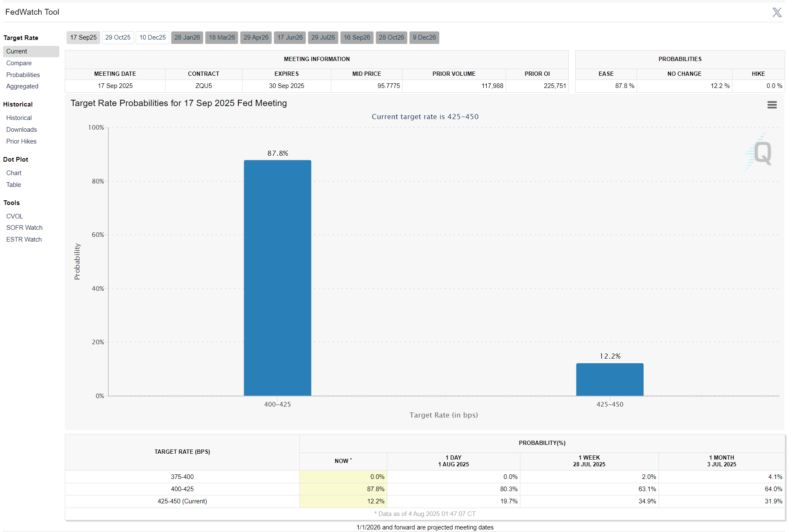Open Current under Target Rate
Viewport: 789px width, 532px height.
(31, 51)
